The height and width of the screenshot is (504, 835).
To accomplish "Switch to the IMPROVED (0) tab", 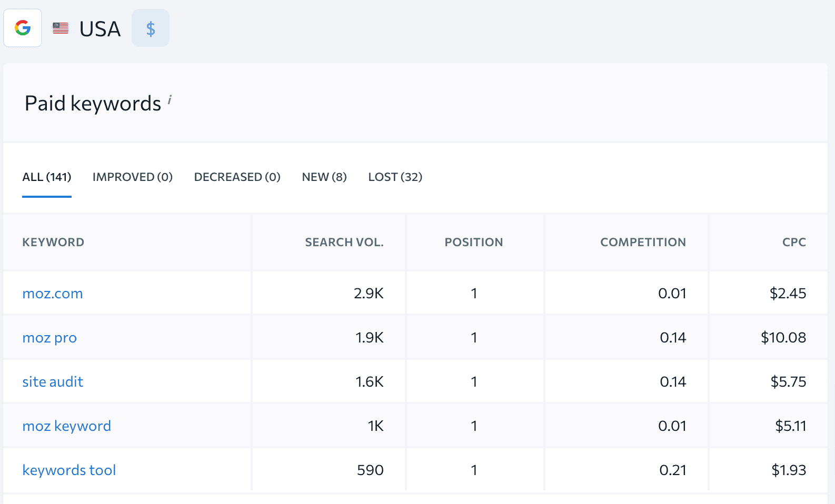I will [x=133, y=177].
